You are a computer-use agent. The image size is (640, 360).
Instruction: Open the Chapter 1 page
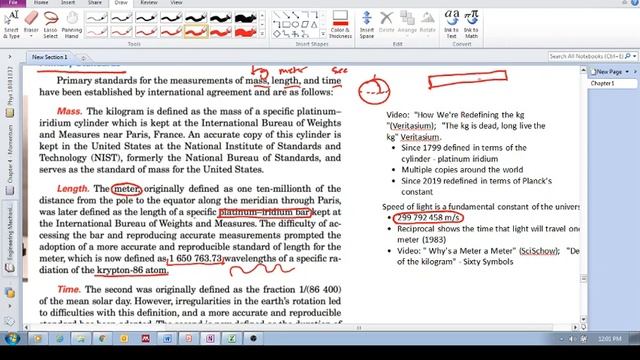coord(612,83)
